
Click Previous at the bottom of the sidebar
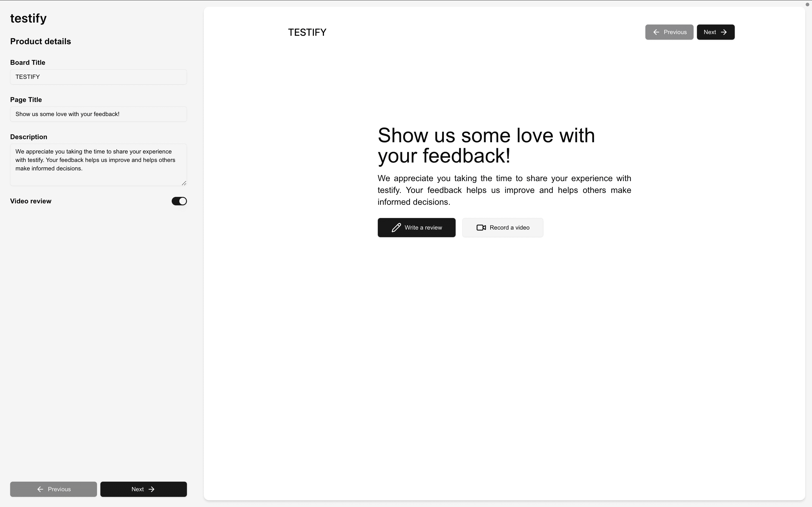coord(53,489)
